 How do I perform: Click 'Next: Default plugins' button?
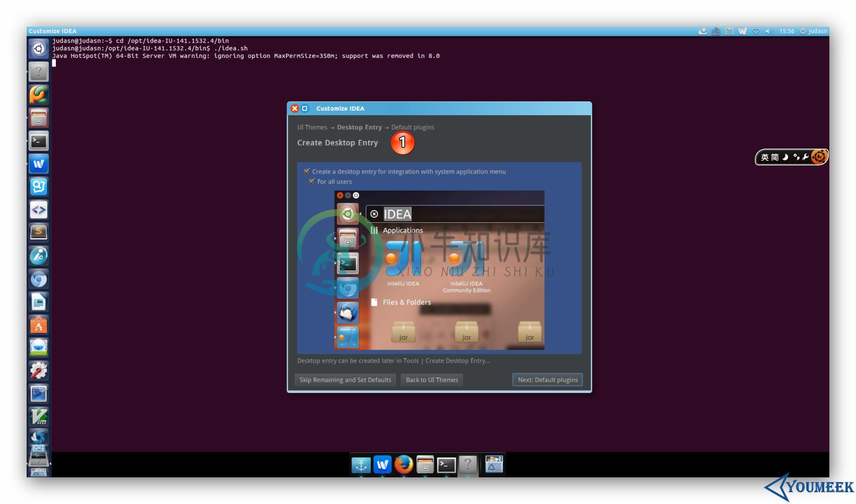(x=548, y=380)
